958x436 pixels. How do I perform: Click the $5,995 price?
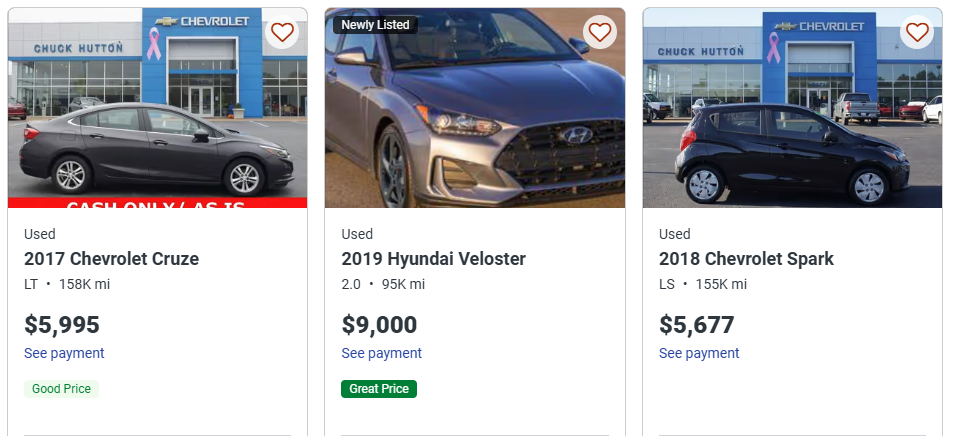point(62,325)
